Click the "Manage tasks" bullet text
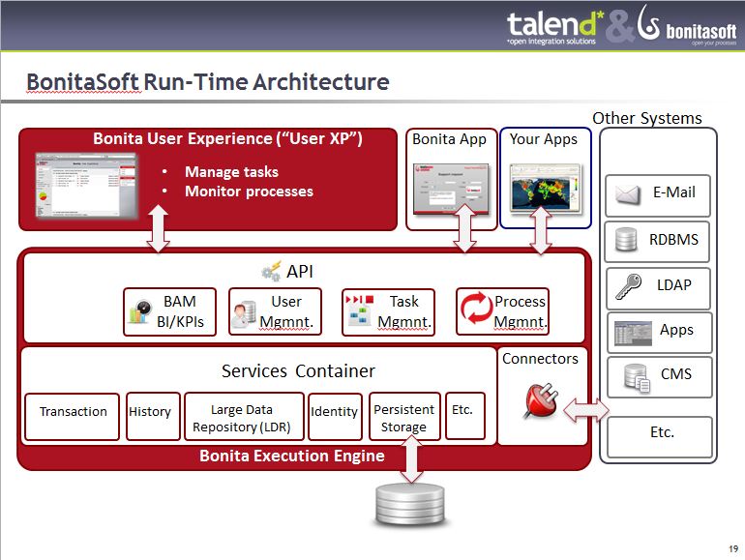This screenshot has width=745, height=560. 231,172
